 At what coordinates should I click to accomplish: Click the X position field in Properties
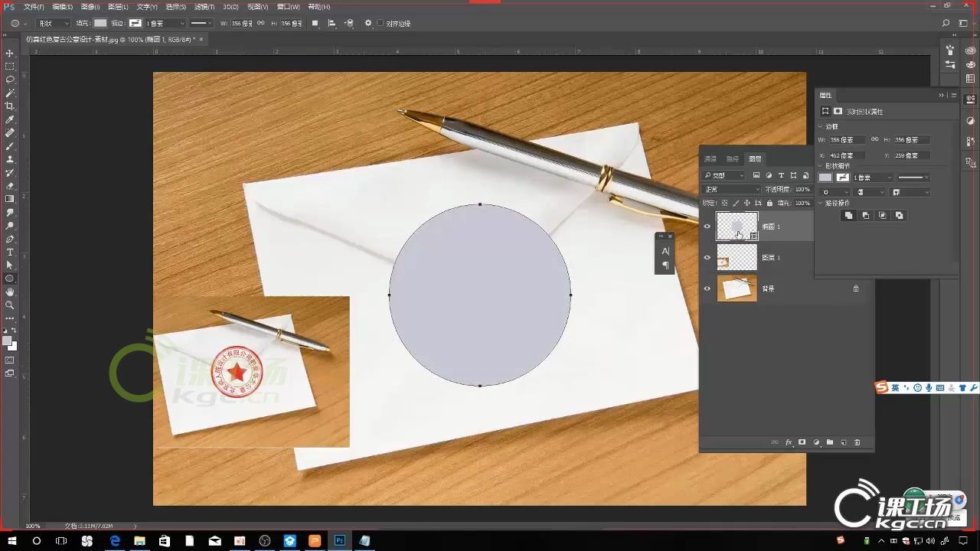(x=848, y=155)
